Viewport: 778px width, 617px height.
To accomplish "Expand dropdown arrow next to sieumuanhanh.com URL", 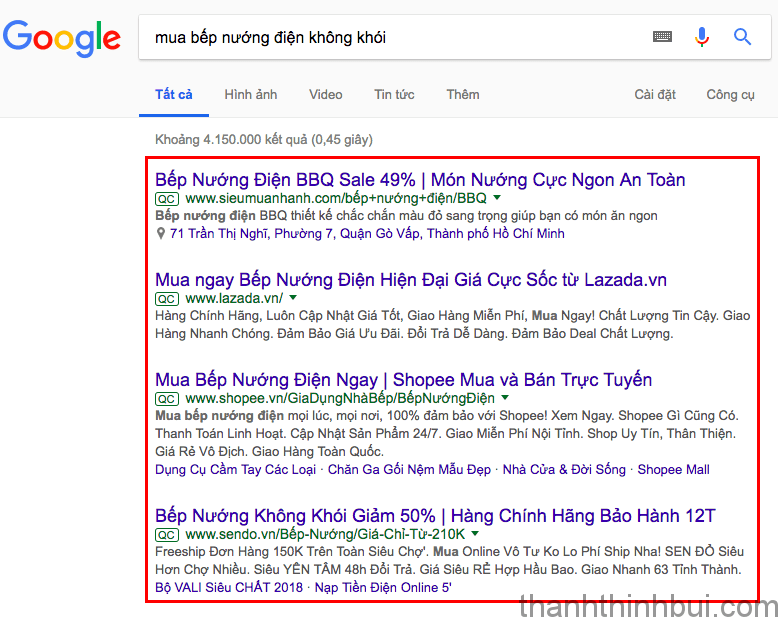I will coord(497,198).
